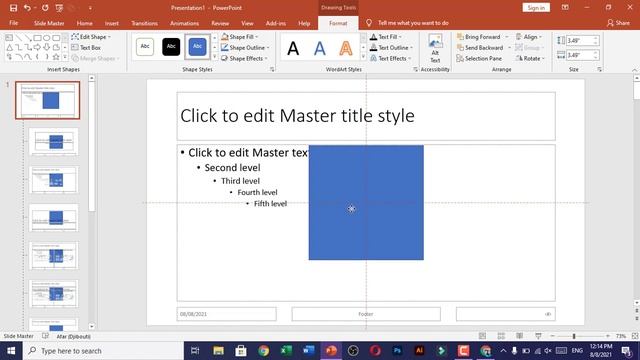640x360 pixels.
Task: Click the Save icon in quick access toolbar
Action: click(x=13, y=8)
